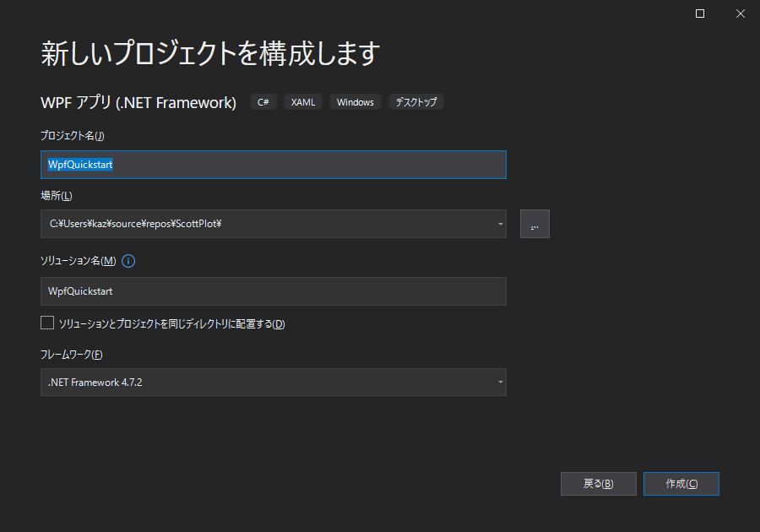Enable placing solution and project in same directory
Viewport: 760px width, 532px height.
[47, 323]
